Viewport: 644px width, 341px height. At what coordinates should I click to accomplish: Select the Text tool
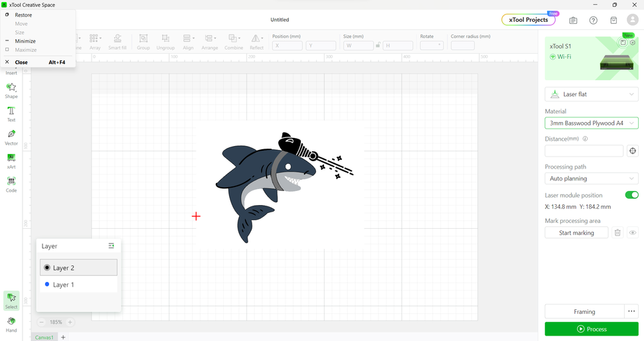[x=11, y=114]
